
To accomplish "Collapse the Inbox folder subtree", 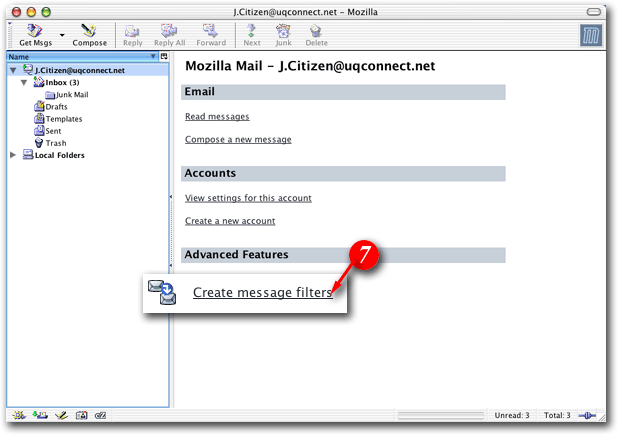I will 24,82.
